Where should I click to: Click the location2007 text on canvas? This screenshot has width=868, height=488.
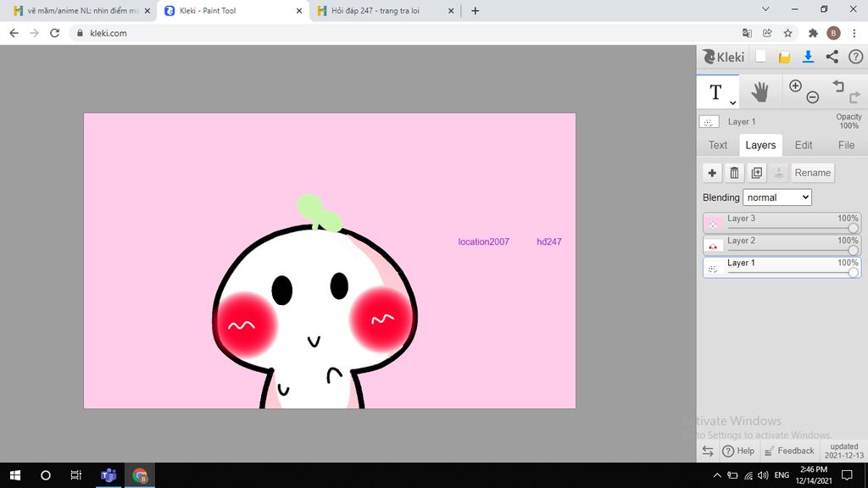pos(483,241)
